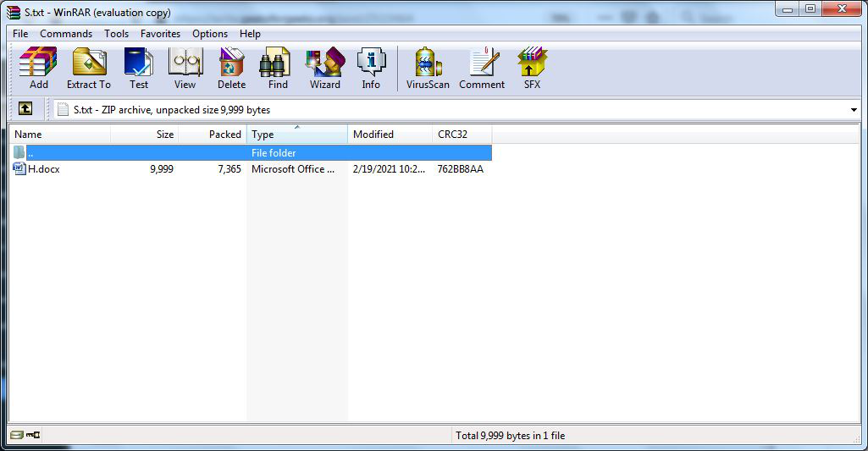Click the key password icon in status bar
Screen dimensions: 868x451
(33, 435)
